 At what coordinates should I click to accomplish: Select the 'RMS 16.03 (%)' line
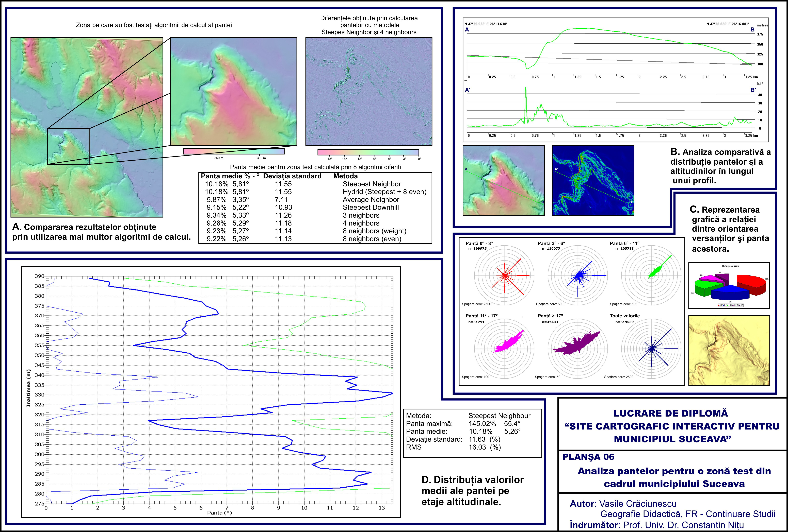click(x=453, y=447)
